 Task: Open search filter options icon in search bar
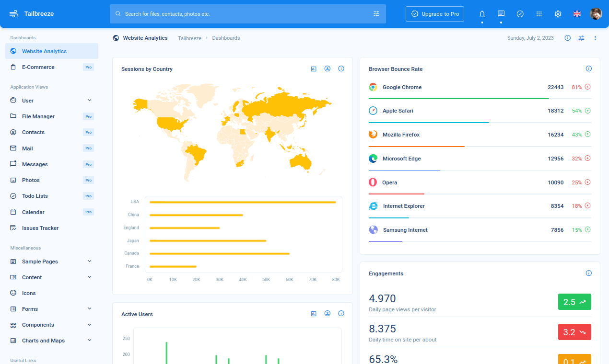[x=376, y=14]
